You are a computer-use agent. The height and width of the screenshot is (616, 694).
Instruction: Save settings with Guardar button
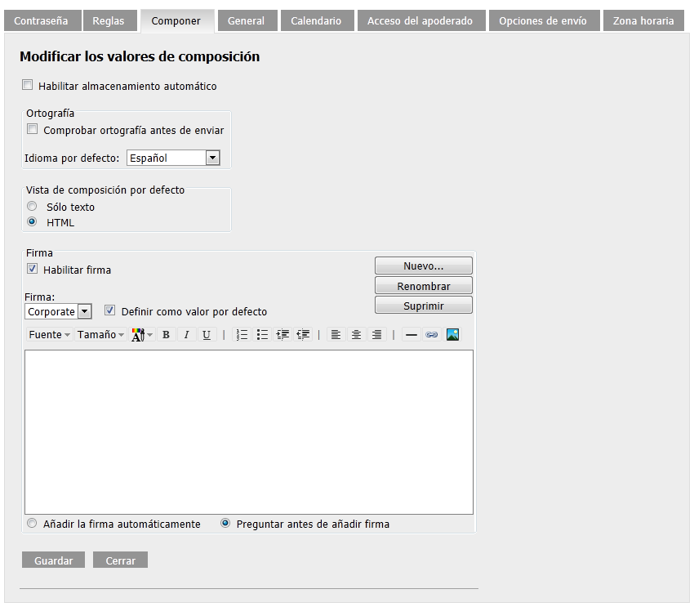[x=54, y=560]
